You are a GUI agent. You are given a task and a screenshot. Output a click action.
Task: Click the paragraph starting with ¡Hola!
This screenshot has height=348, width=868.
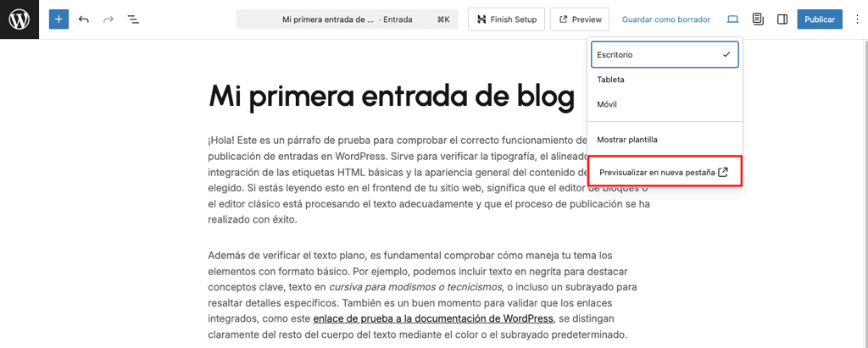pyautogui.click(x=428, y=180)
